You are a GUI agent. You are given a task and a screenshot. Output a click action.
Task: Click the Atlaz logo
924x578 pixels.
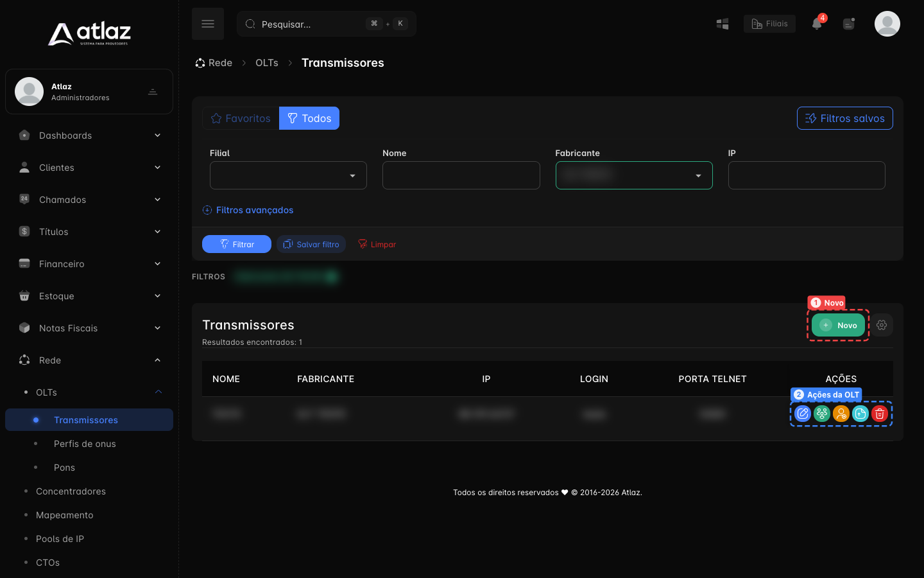[89, 33]
